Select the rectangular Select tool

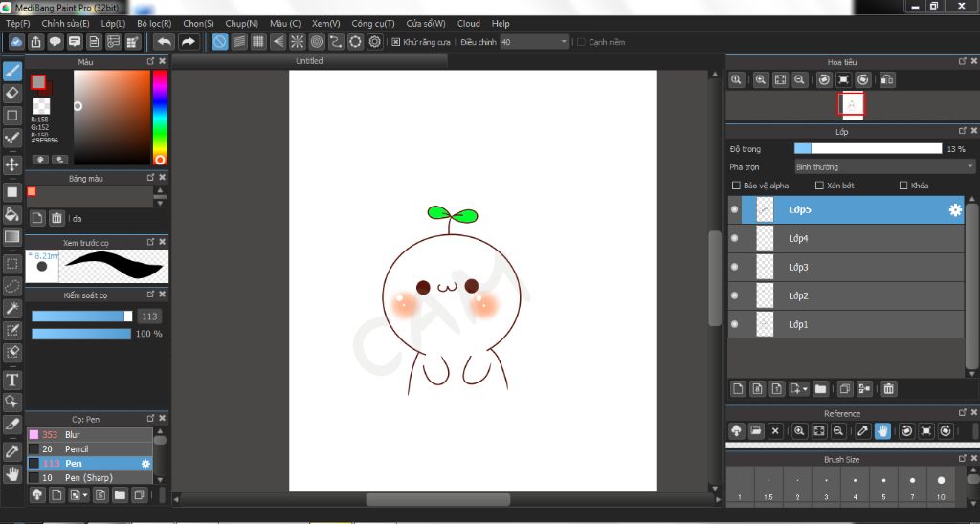coord(11,264)
